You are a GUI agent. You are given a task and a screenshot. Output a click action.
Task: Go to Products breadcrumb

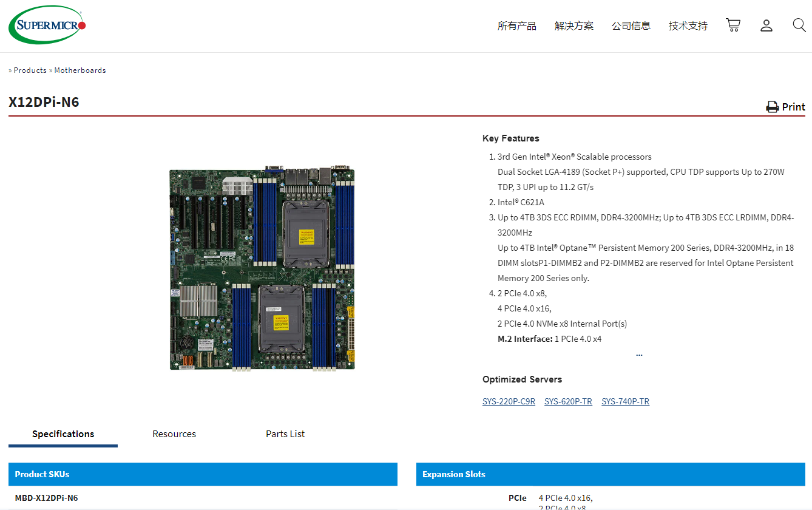coord(30,70)
